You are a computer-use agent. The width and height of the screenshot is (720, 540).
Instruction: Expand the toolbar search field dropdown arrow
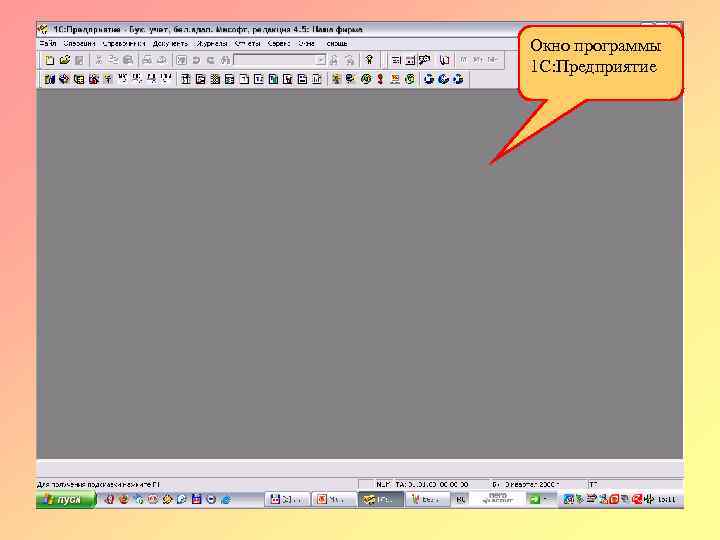pos(321,60)
